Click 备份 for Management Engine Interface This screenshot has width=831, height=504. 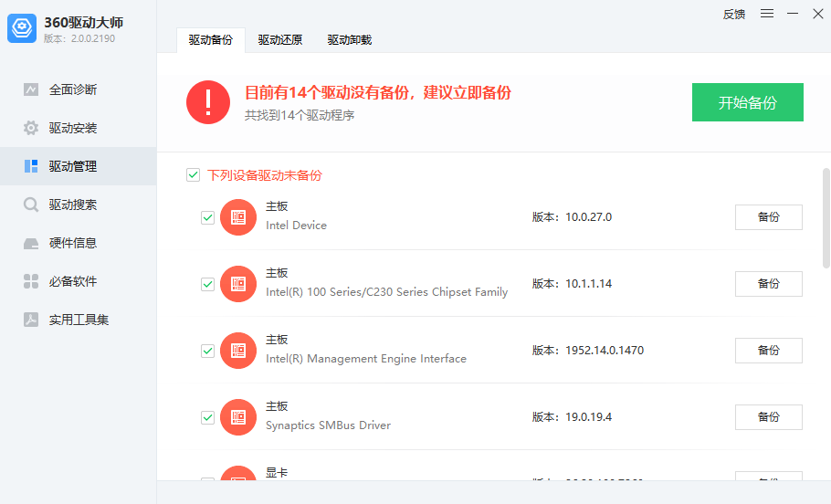tap(769, 351)
